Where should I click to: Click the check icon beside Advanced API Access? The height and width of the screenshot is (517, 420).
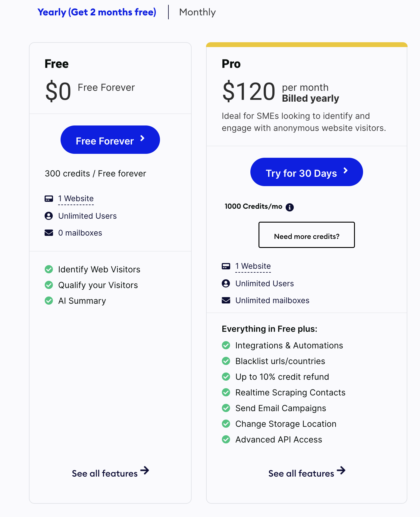(226, 439)
